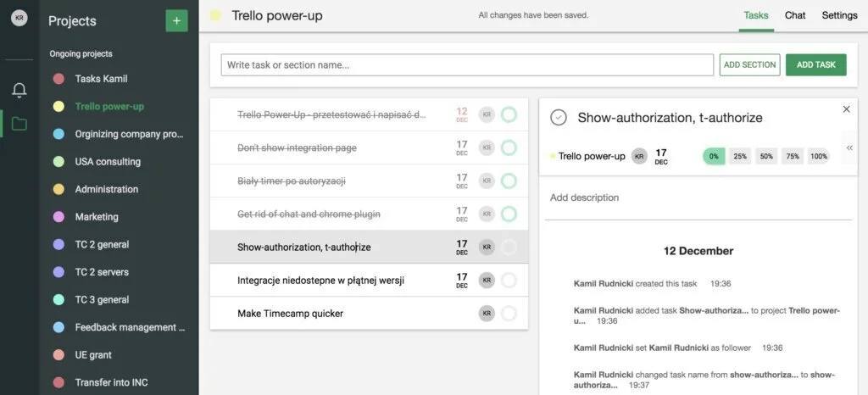Viewport: 868px width, 395px height.
Task: Click the green plus add project button
Action: point(176,20)
